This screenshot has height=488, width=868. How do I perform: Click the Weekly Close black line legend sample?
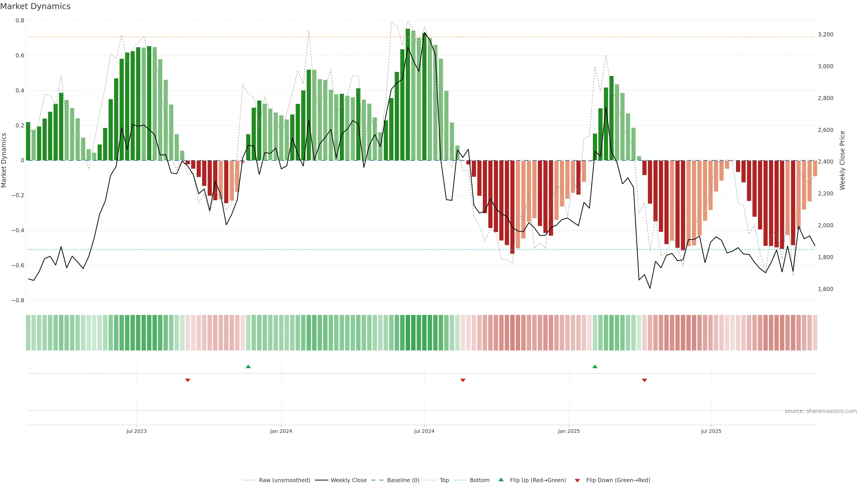click(321, 480)
